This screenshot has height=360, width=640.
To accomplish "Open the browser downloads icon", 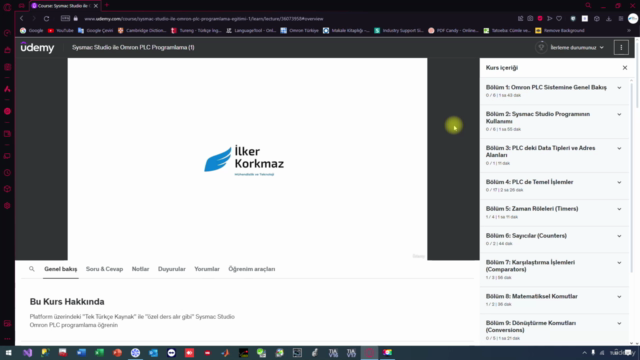I will tap(609, 19).
